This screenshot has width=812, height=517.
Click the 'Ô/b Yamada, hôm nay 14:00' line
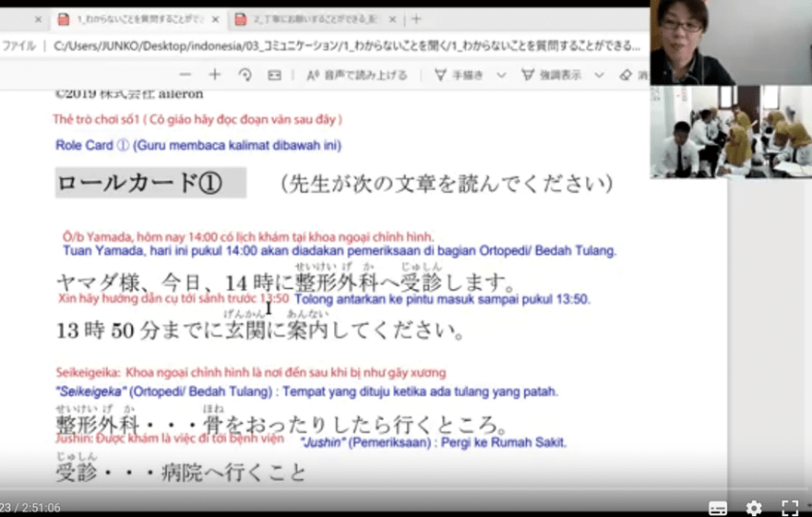click(x=248, y=237)
